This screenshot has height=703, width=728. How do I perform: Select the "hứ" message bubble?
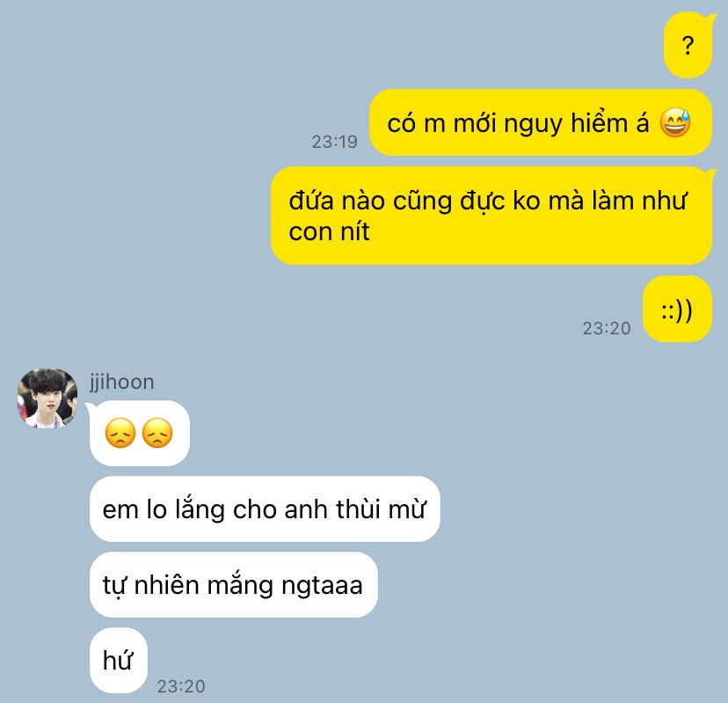point(119,660)
